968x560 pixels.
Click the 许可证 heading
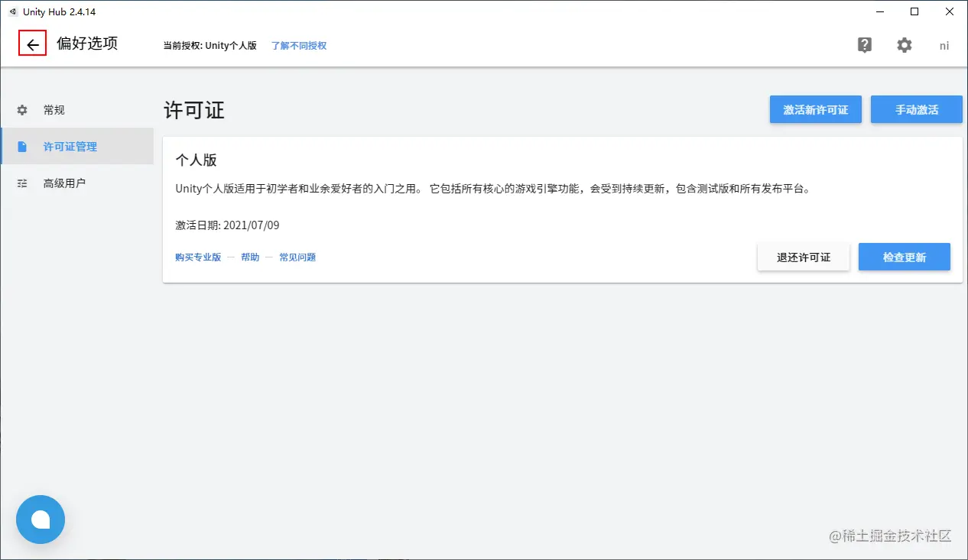(x=194, y=110)
